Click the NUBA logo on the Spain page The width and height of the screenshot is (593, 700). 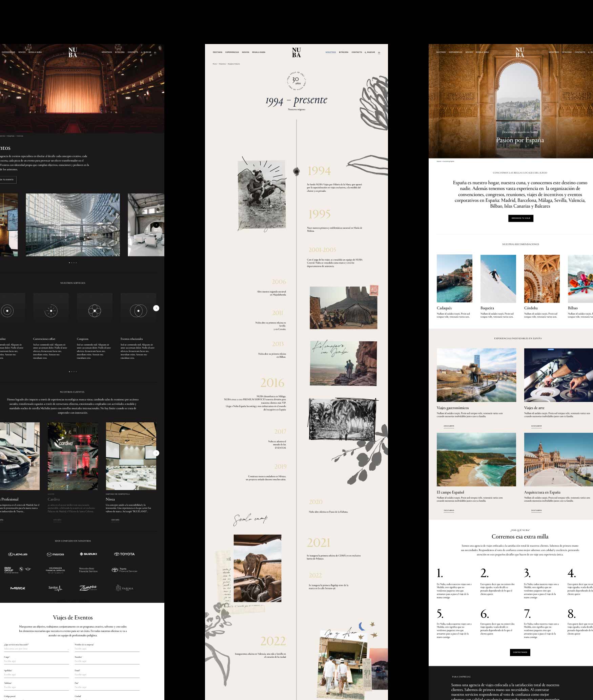(x=520, y=52)
